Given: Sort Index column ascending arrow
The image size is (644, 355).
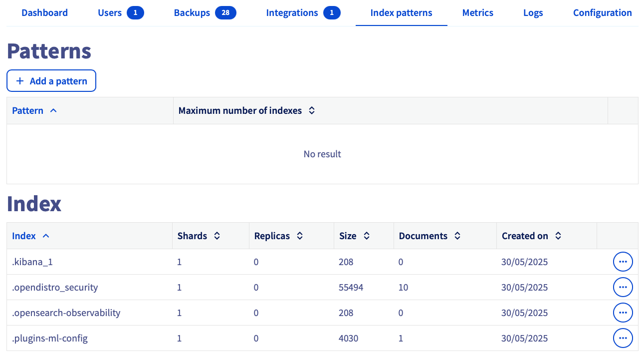Looking at the screenshot, I should [x=46, y=236].
